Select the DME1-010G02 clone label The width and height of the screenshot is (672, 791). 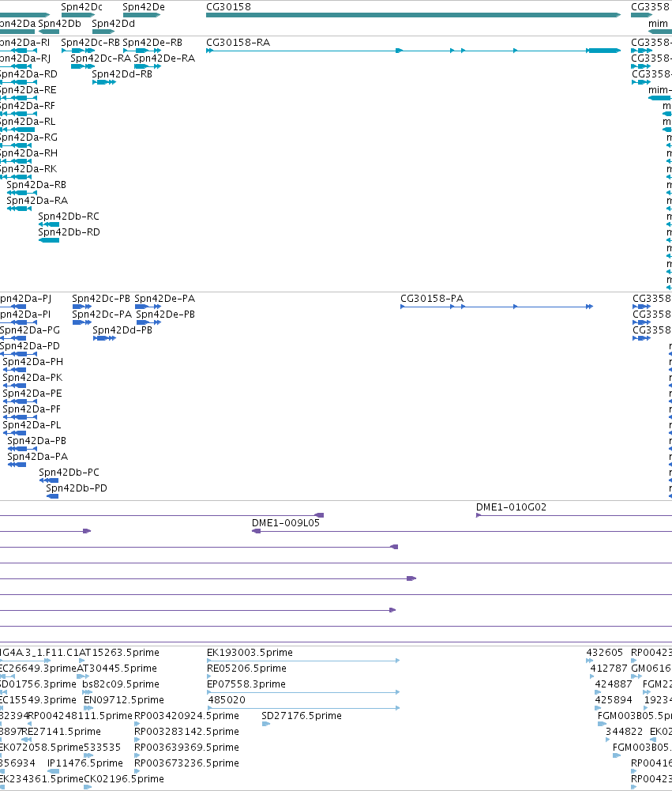511,507
